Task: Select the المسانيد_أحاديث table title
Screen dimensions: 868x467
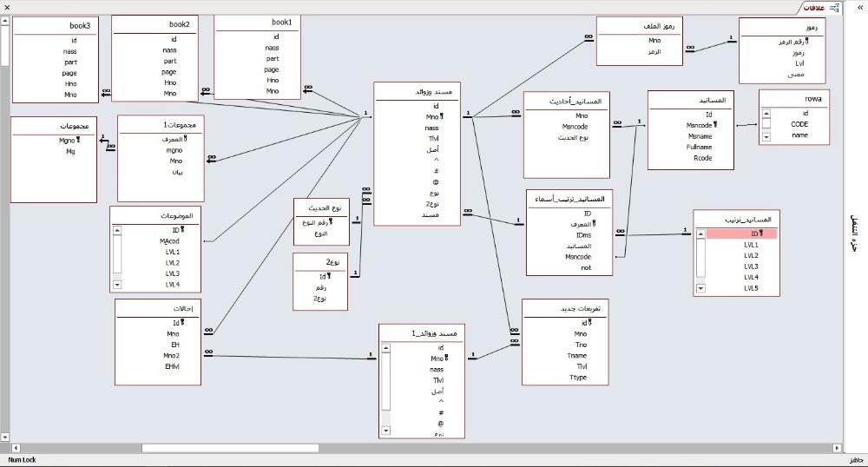Action: [x=575, y=102]
